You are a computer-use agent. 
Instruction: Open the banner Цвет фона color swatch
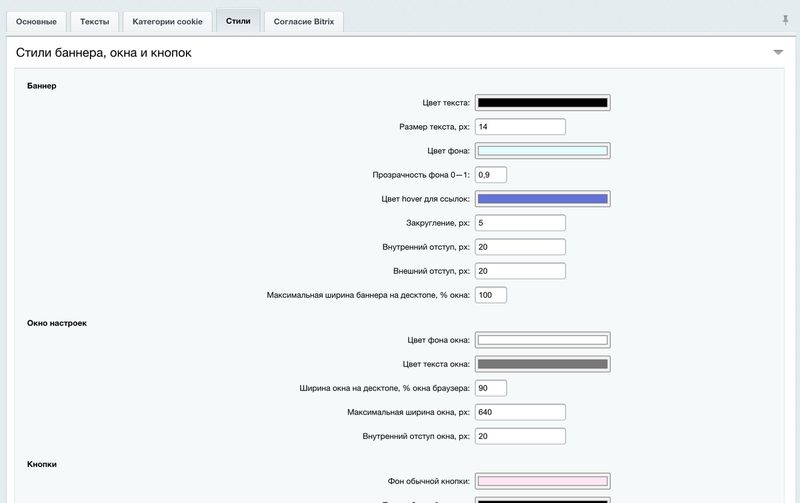click(542, 150)
